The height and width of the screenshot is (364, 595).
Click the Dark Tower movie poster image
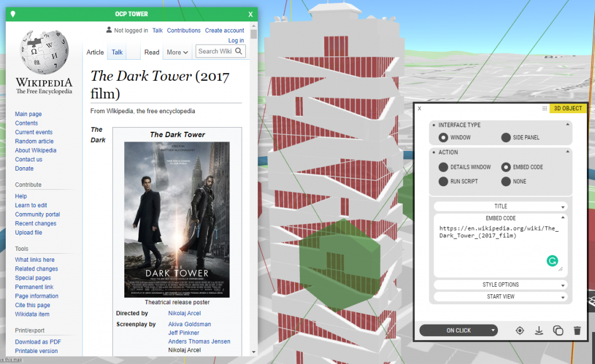click(177, 219)
